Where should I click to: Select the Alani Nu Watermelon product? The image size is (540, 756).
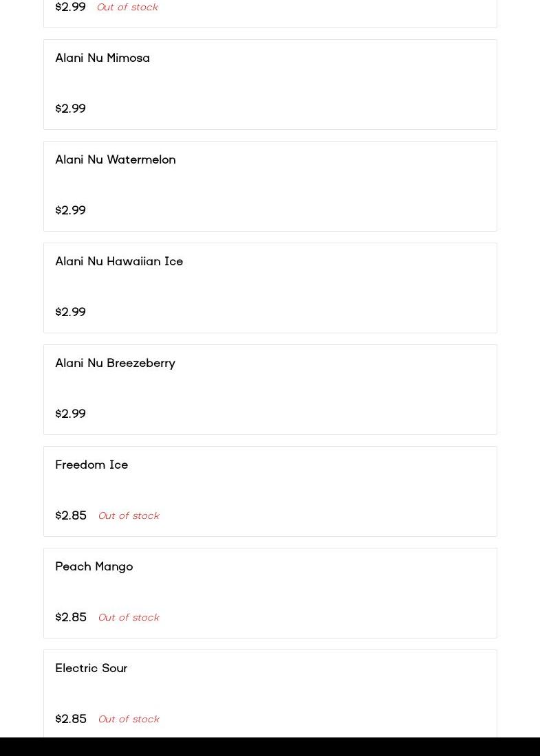tap(116, 160)
